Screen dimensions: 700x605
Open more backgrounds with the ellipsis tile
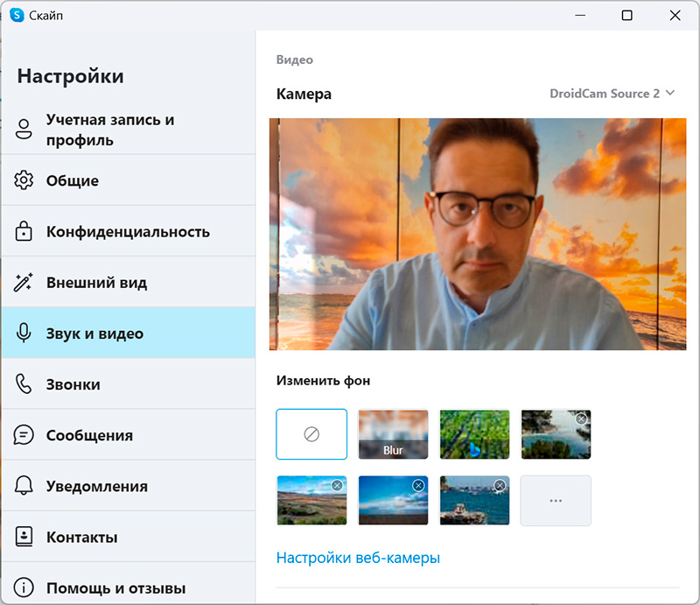click(556, 501)
